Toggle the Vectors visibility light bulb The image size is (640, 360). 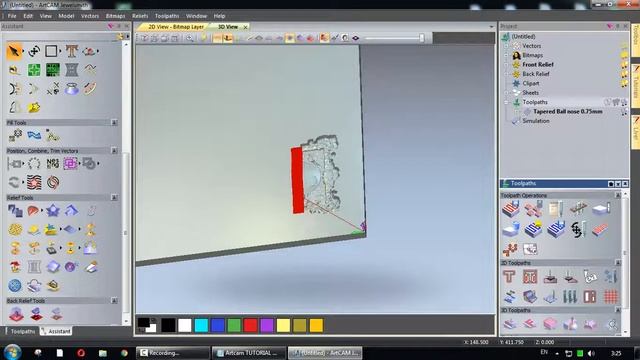coord(624,45)
